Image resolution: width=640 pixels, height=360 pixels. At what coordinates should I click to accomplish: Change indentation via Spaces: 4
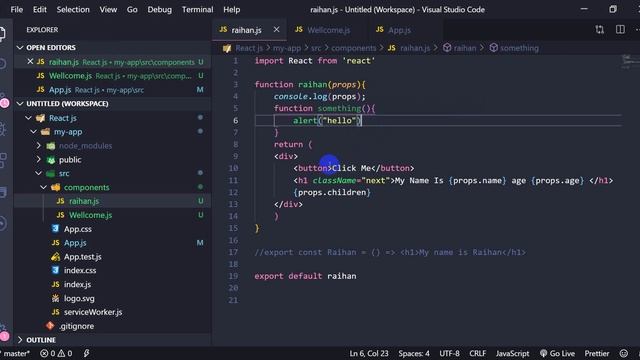point(414,353)
